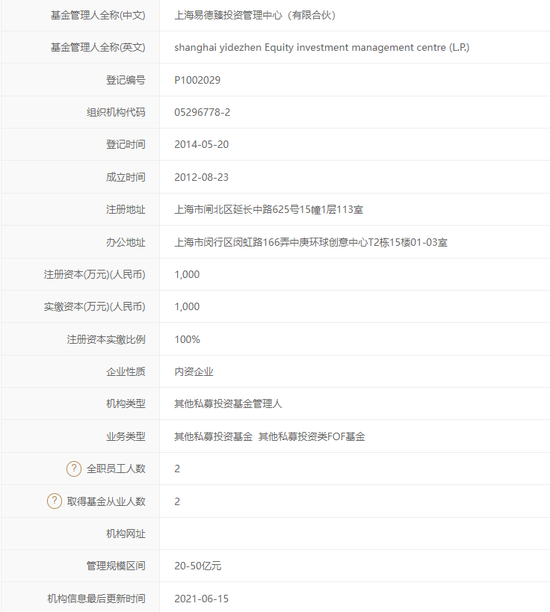Click the 内资企业 value
Screen dimensions: 550x612
pos(194,372)
